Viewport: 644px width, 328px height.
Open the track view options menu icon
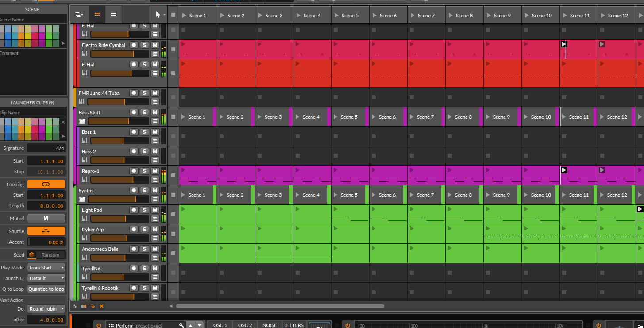(79, 15)
